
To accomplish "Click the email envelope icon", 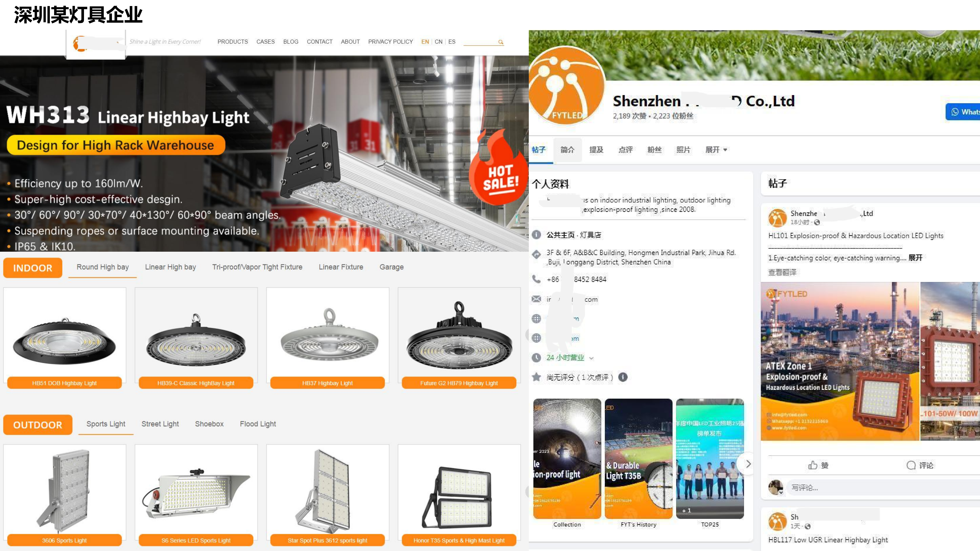I will click(x=536, y=299).
